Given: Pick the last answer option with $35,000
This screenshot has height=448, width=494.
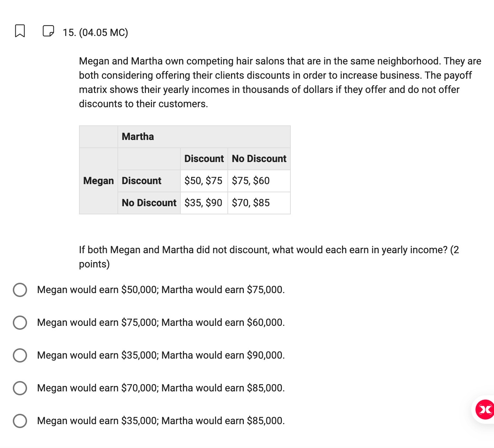Looking at the screenshot, I should [x=20, y=421].
